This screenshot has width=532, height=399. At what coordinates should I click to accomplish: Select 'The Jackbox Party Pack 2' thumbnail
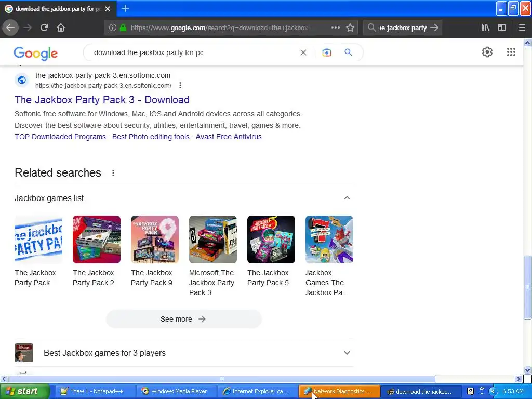click(96, 239)
